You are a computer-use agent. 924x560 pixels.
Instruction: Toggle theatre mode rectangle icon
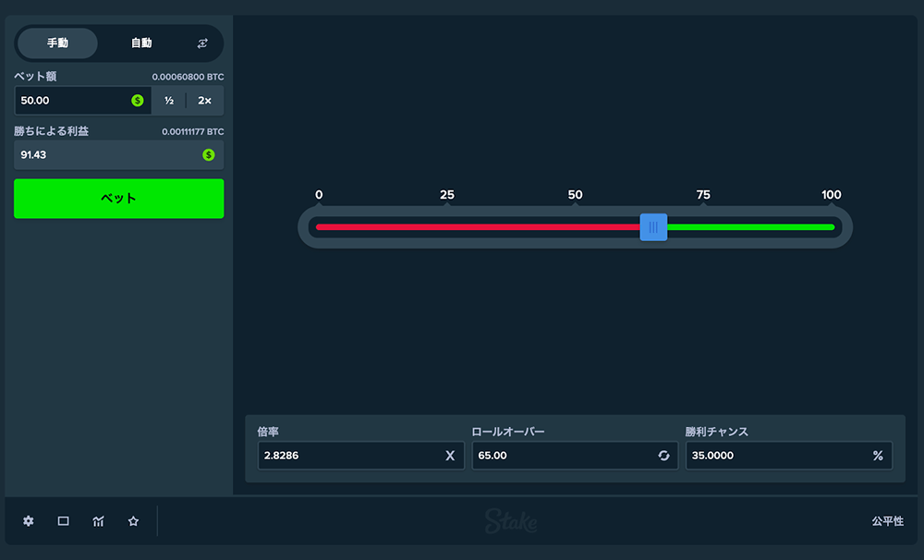pos(63,521)
